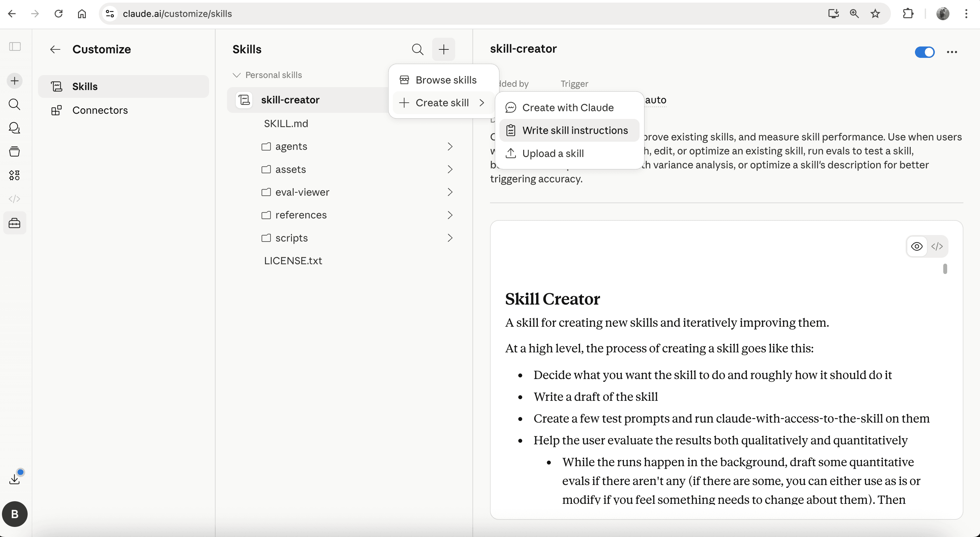Toggle the Claude sidebar panel icon
Image resolution: width=980 pixels, height=537 pixels.
click(15, 46)
